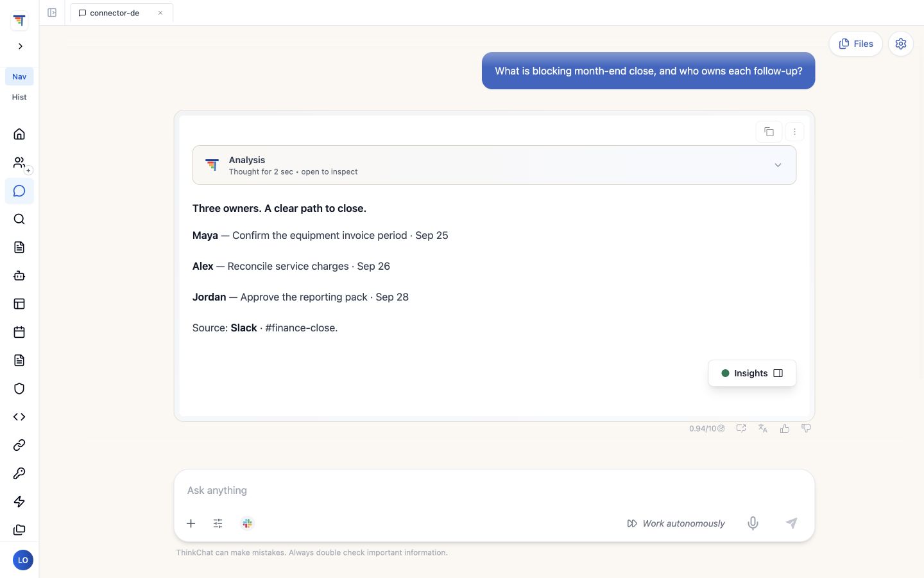The width and height of the screenshot is (924, 578).
Task: Open the chain link sidebar icon
Action: point(19,445)
